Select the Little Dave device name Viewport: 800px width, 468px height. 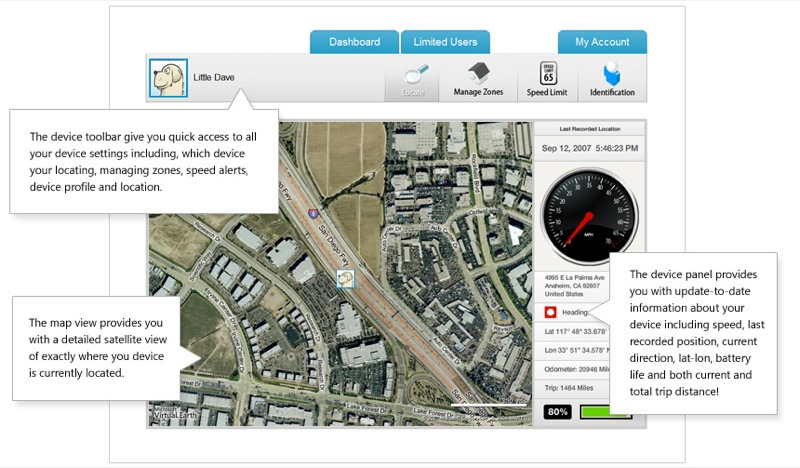click(214, 77)
